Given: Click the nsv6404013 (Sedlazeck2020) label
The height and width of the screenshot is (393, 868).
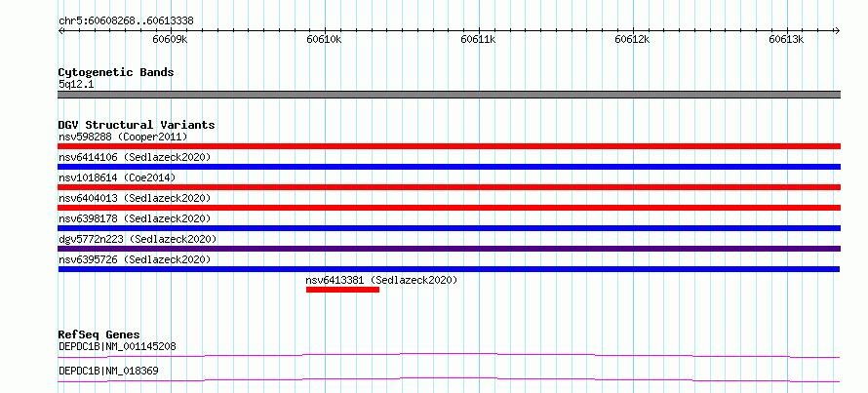Looking at the screenshot, I should (135, 198).
